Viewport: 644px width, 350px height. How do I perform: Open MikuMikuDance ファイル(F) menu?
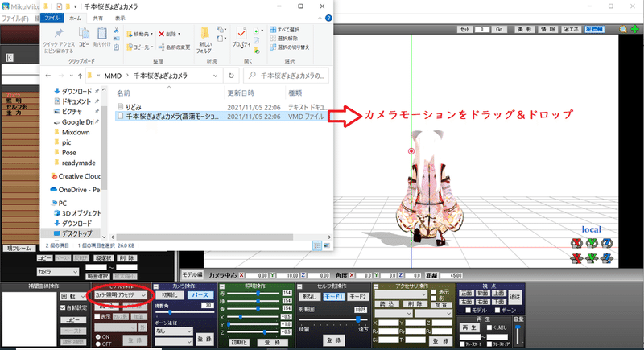[15, 19]
